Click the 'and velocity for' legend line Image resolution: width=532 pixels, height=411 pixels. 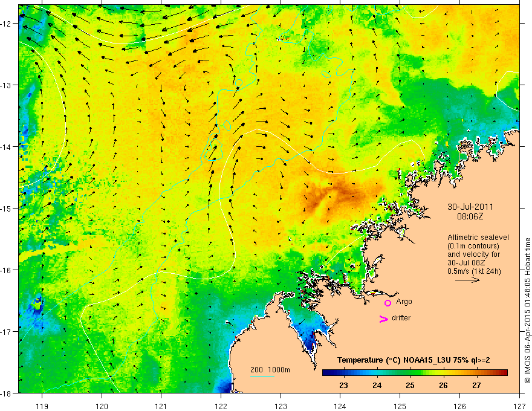point(473,254)
